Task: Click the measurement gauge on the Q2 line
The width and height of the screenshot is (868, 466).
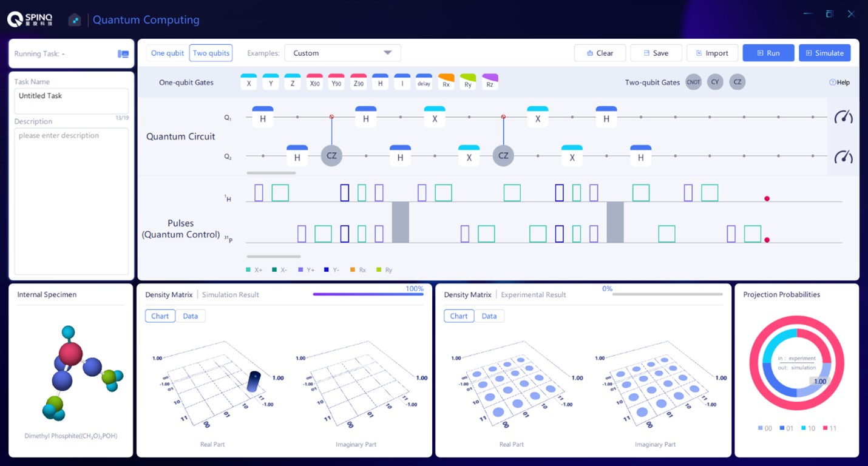Action: (844, 157)
